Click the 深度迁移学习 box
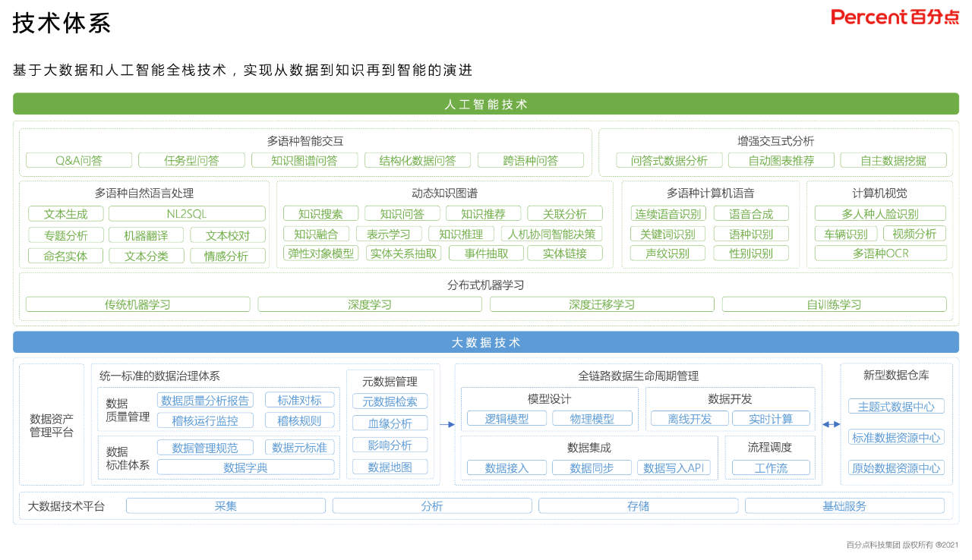This screenshot has width=972, height=560. [x=602, y=304]
